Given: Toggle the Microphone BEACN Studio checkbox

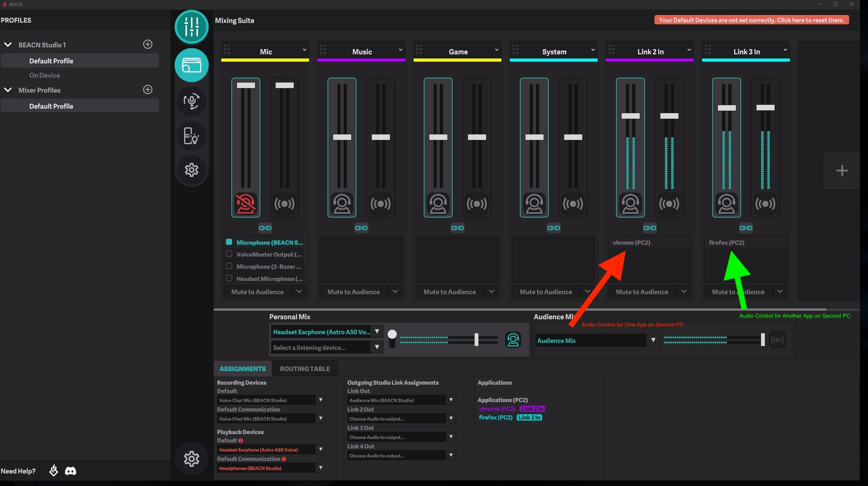Looking at the screenshot, I should click(229, 242).
